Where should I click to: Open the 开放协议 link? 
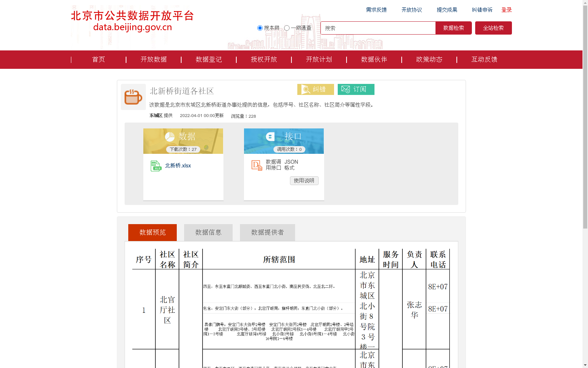(x=412, y=10)
